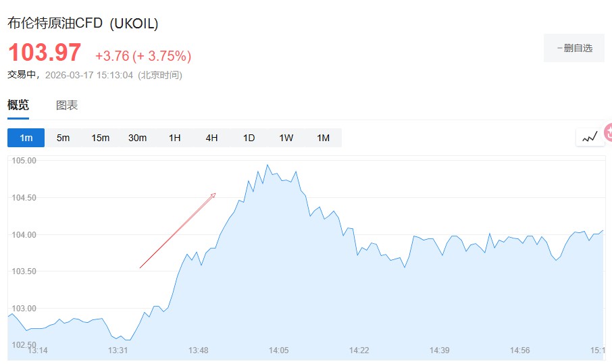
Task: Click the 删自选 remove-from-watchlist button
Action: pyautogui.click(x=574, y=48)
